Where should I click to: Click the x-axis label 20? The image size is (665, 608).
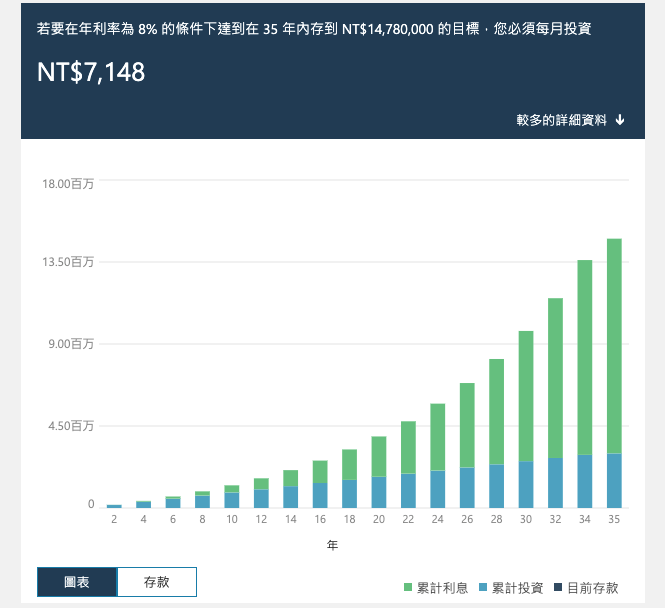[379, 519]
